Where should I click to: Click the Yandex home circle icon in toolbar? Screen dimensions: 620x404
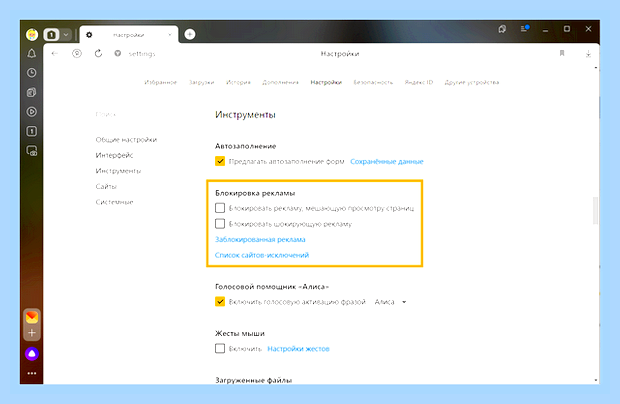click(x=77, y=53)
